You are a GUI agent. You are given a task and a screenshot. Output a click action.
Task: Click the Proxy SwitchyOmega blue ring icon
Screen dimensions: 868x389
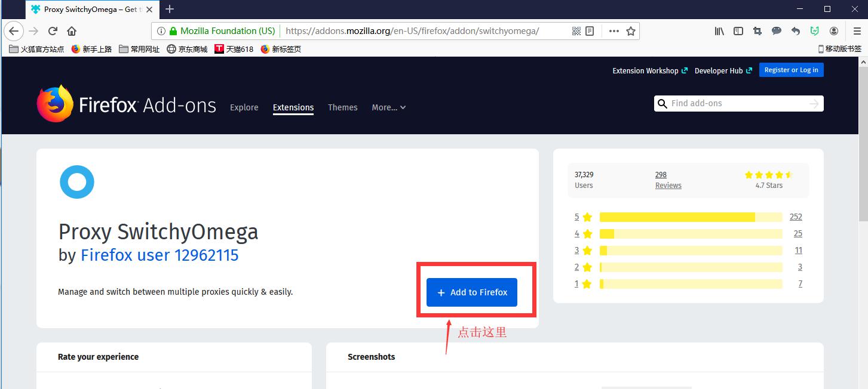[77, 182]
